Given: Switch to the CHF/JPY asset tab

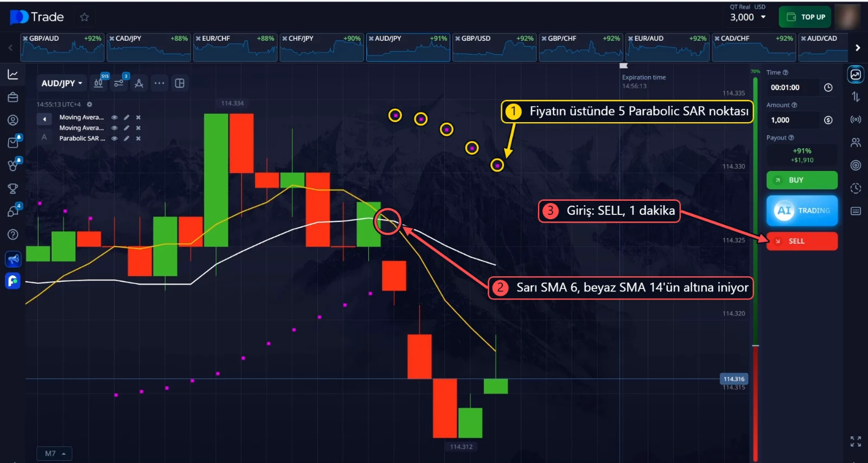Looking at the screenshot, I should [322, 47].
